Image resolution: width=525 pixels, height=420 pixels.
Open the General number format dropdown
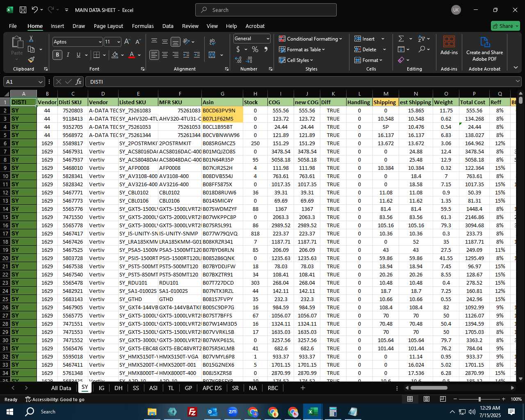[268, 39]
